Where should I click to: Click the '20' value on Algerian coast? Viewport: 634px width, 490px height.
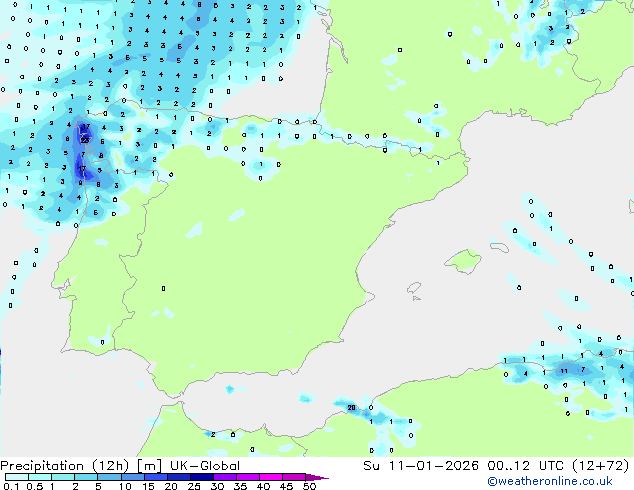[351, 408]
